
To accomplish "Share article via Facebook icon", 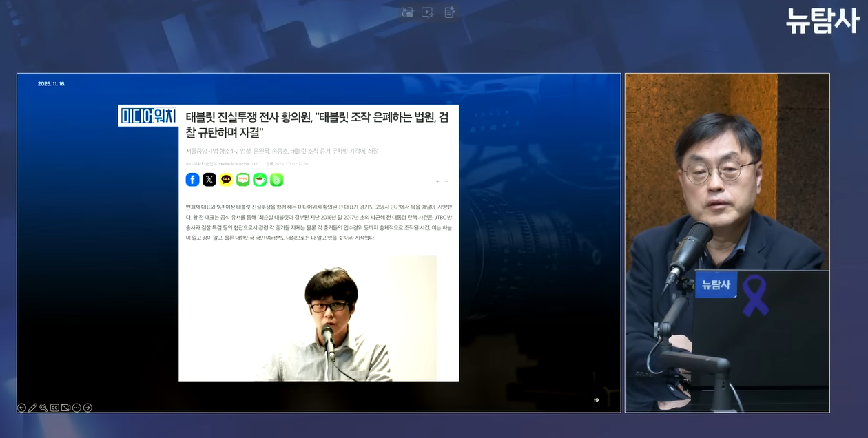I will [x=192, y=180].
